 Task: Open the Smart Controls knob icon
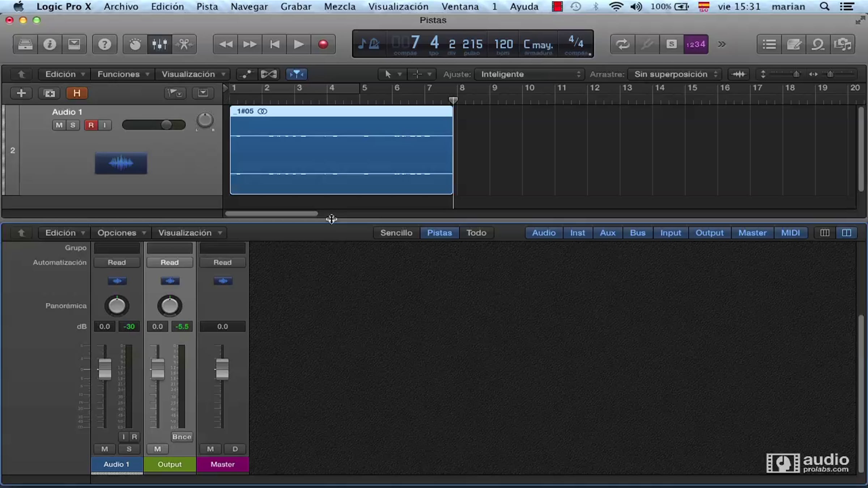[x=135, y=44]
